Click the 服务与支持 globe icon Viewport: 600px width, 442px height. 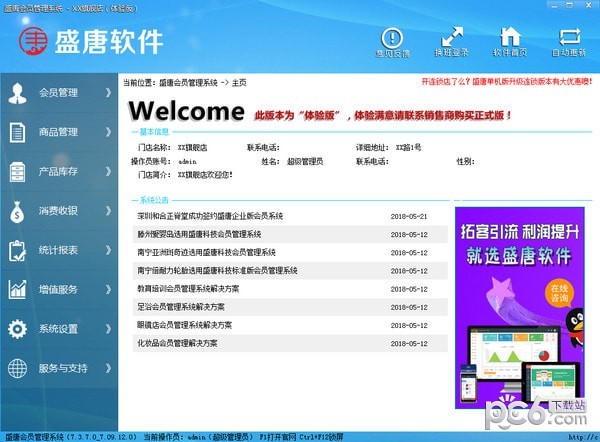[x=17, y=368]
